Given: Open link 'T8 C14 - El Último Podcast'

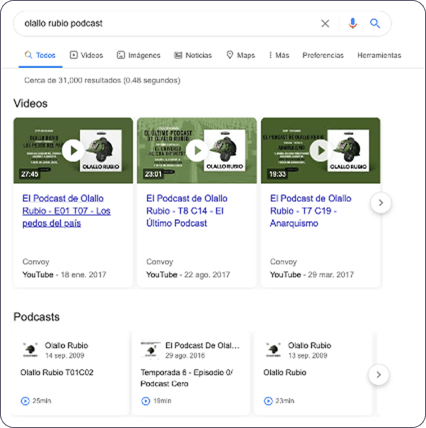Looking at the screenshot, I should (187, 211).
